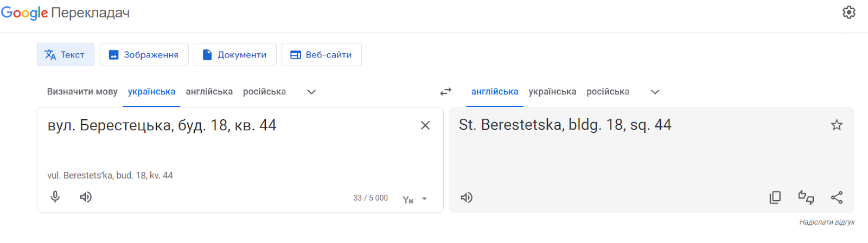This screenshot has height=243, width=868.
Task: Open the Веб-сайти tab
Action: click(x=322, y=55)
